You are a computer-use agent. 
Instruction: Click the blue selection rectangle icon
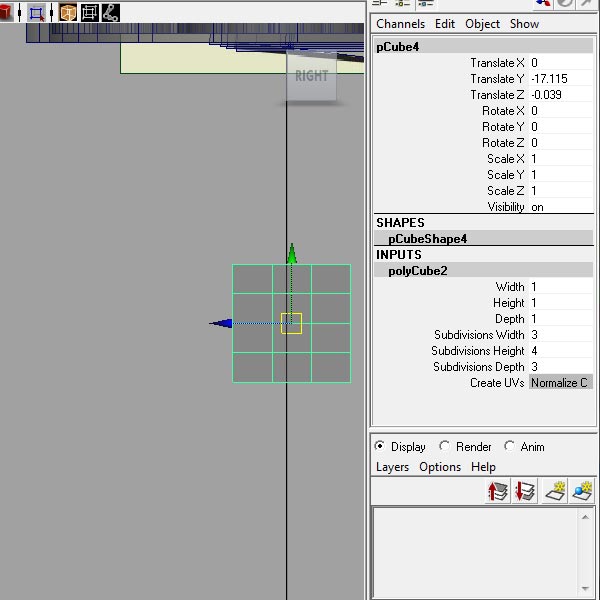(37, 13)
